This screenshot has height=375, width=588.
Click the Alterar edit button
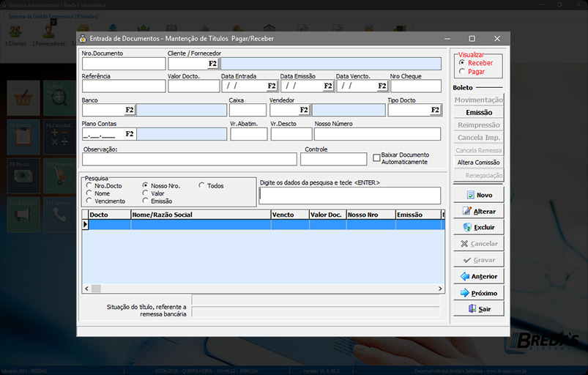point(478,212)
